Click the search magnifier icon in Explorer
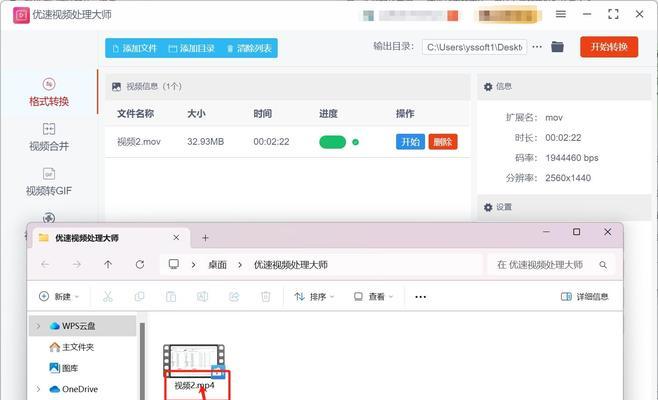Image resolution: width=658 pixels, height=400 pixels. [x=603, y=265]
